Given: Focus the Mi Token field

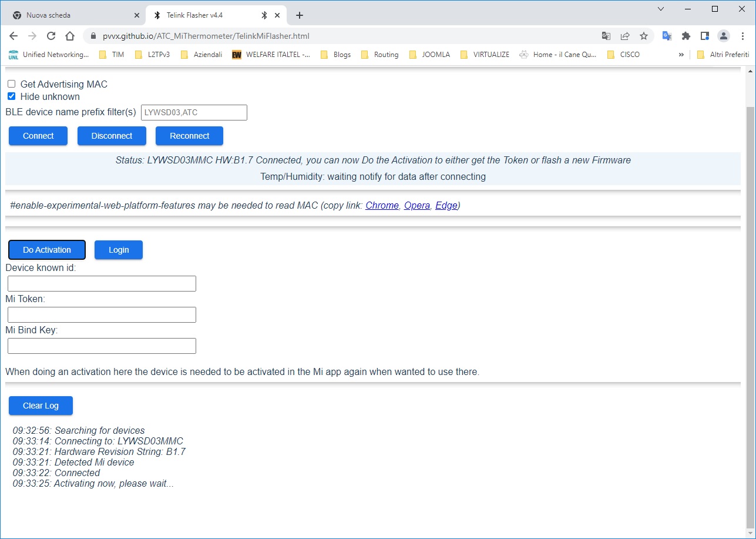Looking at the screenshot, I should tap(102, 315).
